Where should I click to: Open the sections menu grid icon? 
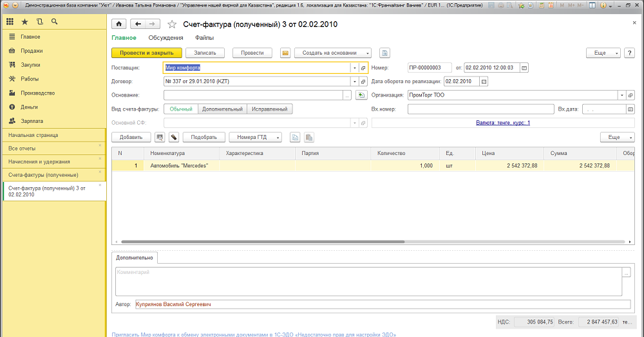click(10, 22)
